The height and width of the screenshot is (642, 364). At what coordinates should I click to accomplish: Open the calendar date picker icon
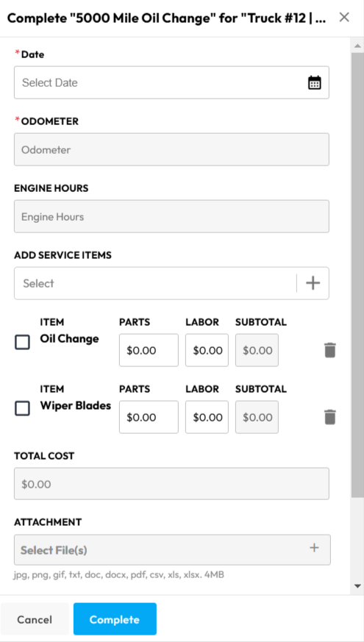pos(314,82)
